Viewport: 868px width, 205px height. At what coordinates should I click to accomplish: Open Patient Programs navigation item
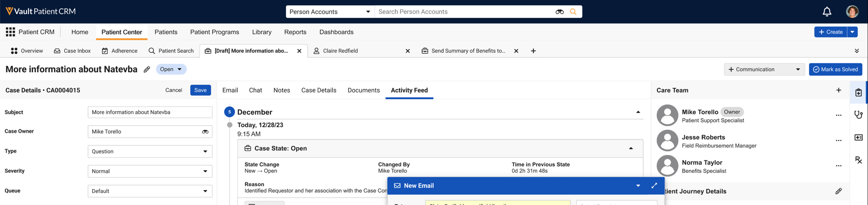[215, 32]
